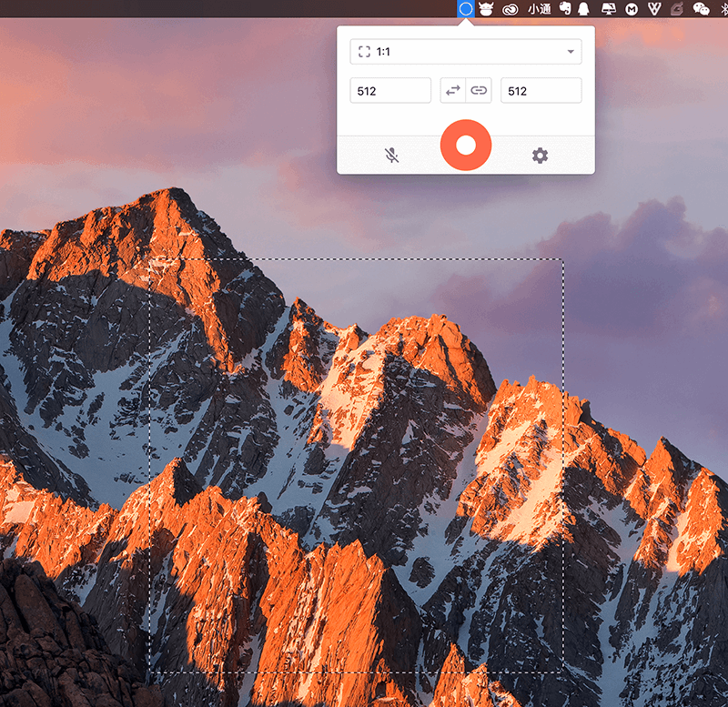The height and width of the screenshot is (707, 728).
Task: Click the gray square-arrow menu bar icon
Action: tap(677, 9)
